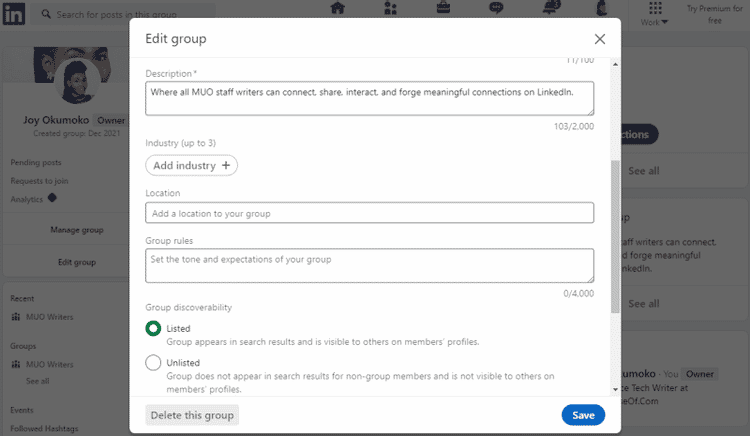Open the Messaging chat icon
This screenshot has width=750, height=436.
(x=496, y=9)
